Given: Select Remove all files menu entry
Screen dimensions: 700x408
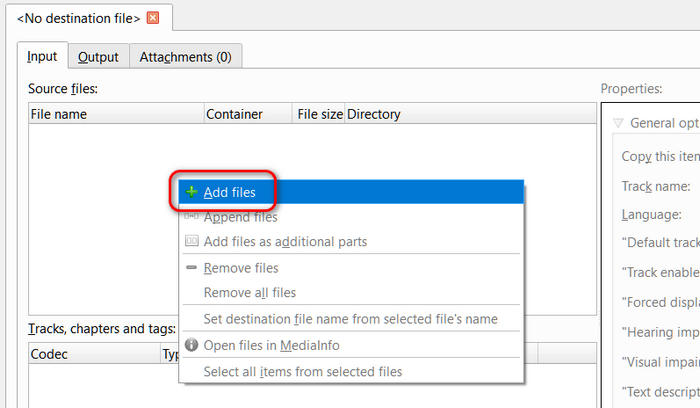Looking at the screenshot, I should click(x=351, y=292).
